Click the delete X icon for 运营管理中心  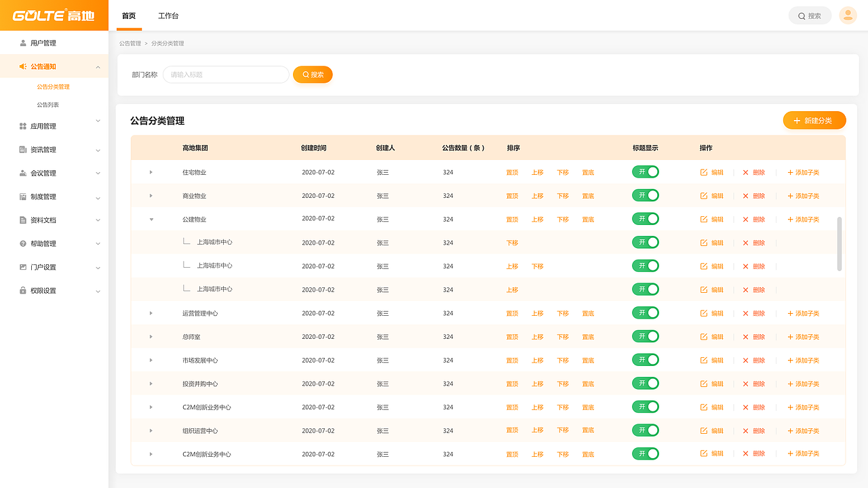click(746, 313)
